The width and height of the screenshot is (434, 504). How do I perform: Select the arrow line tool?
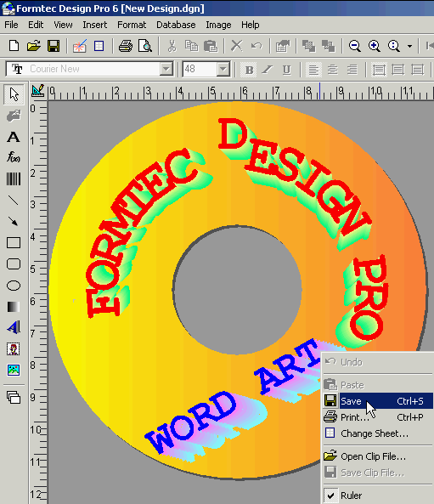pos(14,222)
